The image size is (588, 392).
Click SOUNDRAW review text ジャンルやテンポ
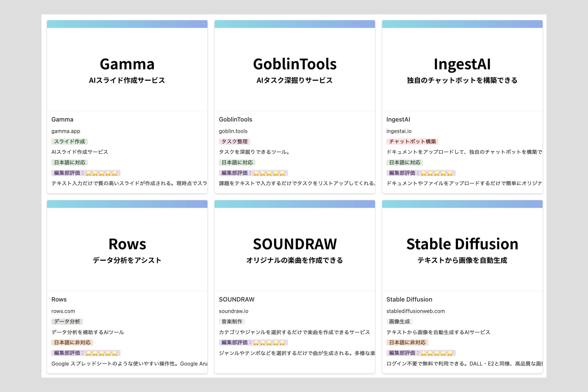point(297,353)
